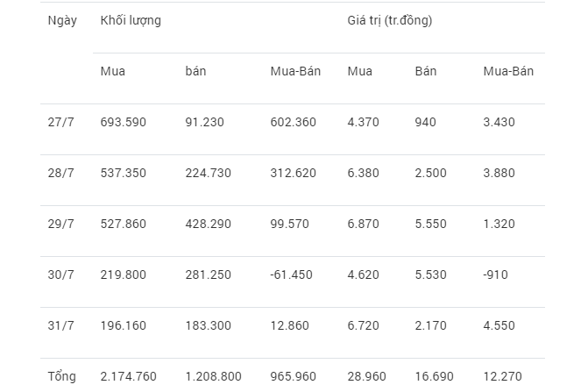Select the Khối lượng header cell
The height and width of the screenshot is (392, 588).
tap(131, 21)
